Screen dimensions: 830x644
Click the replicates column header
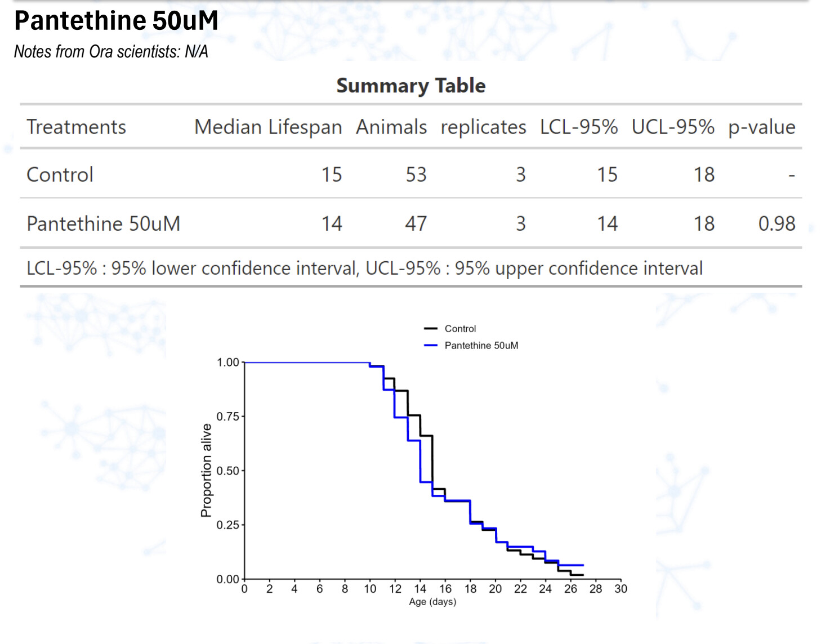point(483,127)
